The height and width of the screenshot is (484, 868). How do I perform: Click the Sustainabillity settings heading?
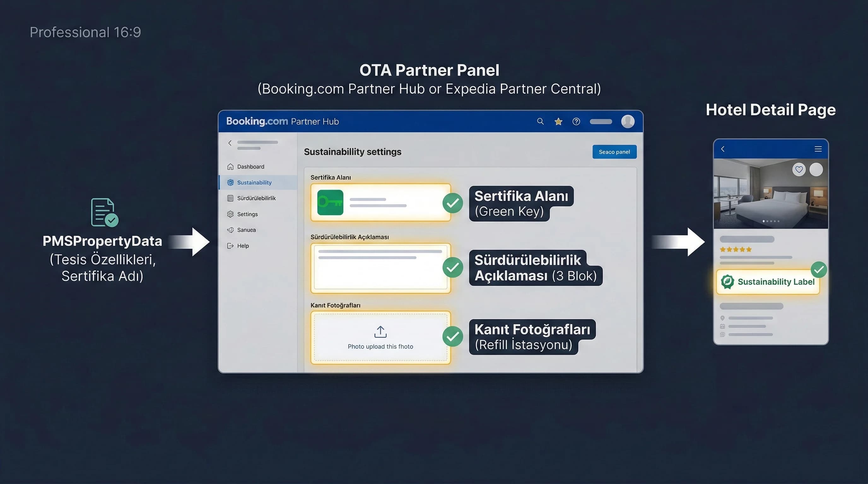tap(352, 152)
